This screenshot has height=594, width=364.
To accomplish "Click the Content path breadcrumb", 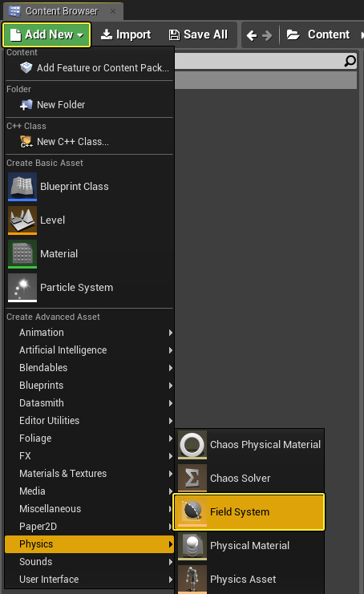I will tap(329, 34).
